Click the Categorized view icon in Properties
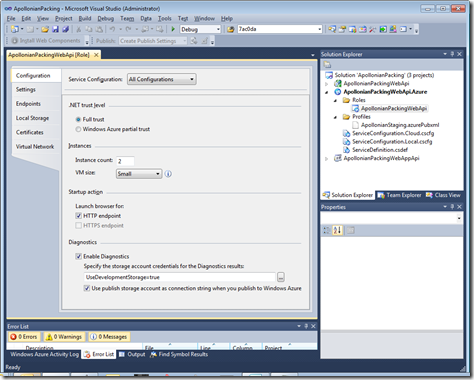 pyautogui.click(x=327, y=230)
